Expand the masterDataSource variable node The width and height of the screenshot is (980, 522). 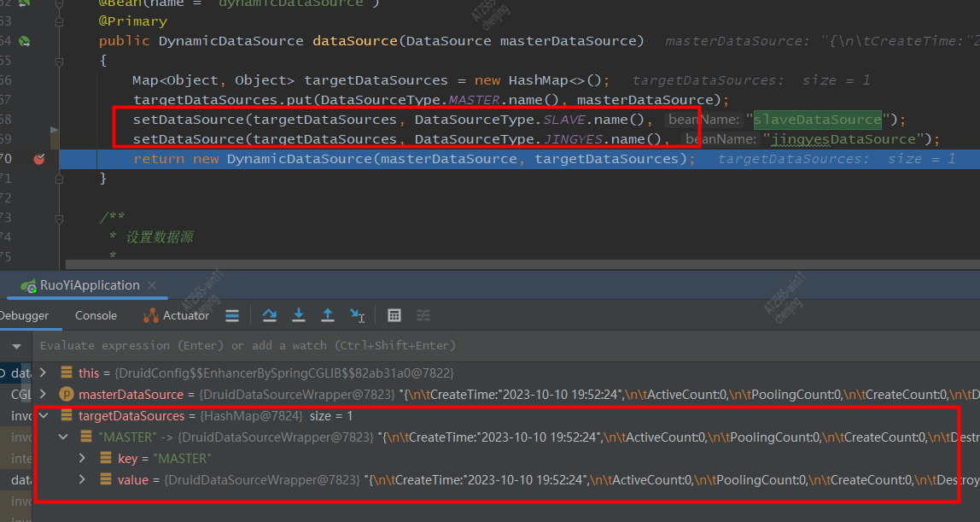pos(44,395)
